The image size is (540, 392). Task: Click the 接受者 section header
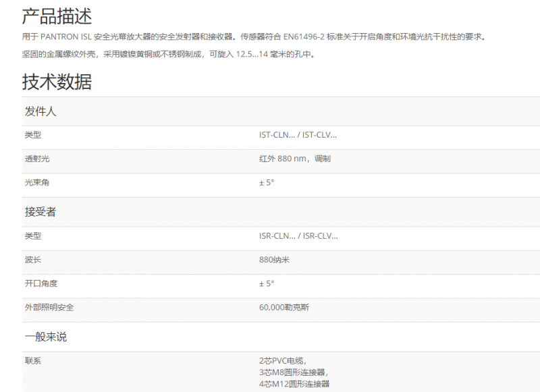[40, 212]
